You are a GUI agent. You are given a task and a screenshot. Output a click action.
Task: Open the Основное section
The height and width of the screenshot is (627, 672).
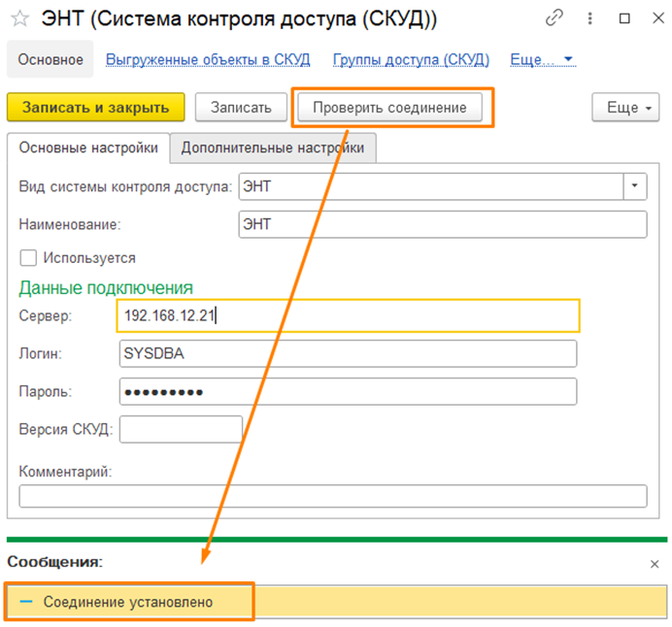[51, 59]
